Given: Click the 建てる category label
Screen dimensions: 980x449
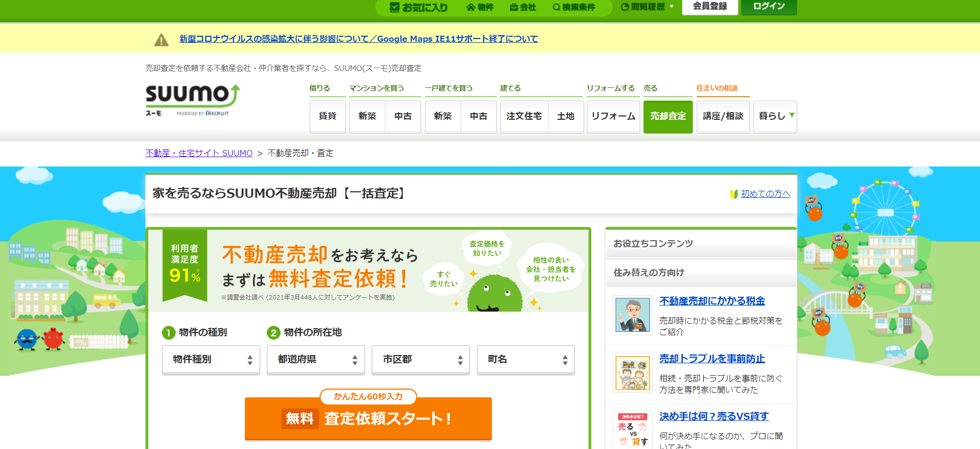Looking at the screenshot, I should (511, 88).
